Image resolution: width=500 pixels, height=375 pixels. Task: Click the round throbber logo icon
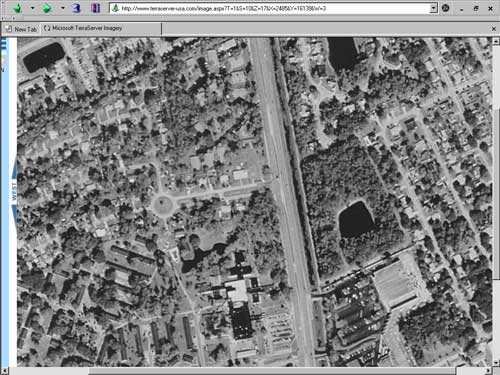[x=446, y=8]
